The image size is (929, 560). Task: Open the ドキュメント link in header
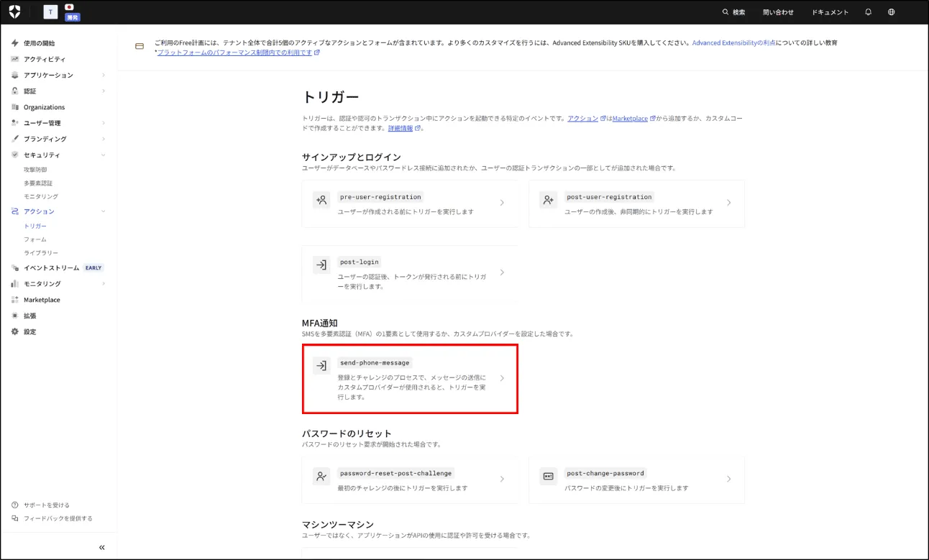(830, 12)
